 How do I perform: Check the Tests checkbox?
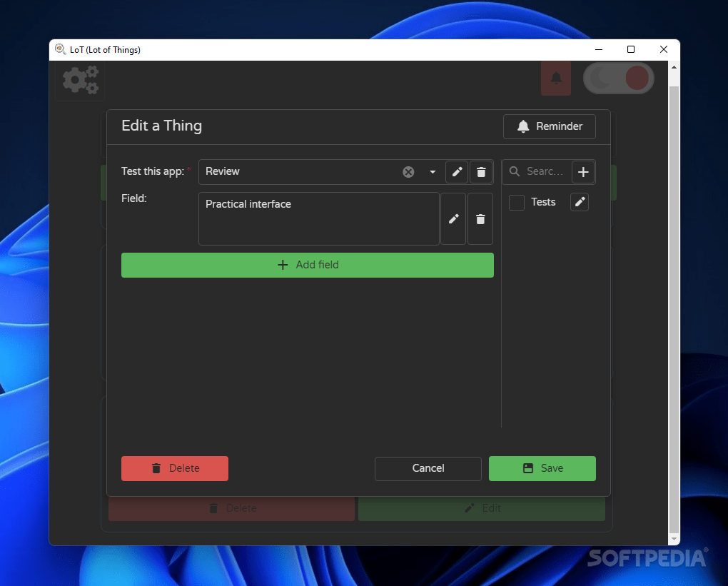(x=517, y=203)
